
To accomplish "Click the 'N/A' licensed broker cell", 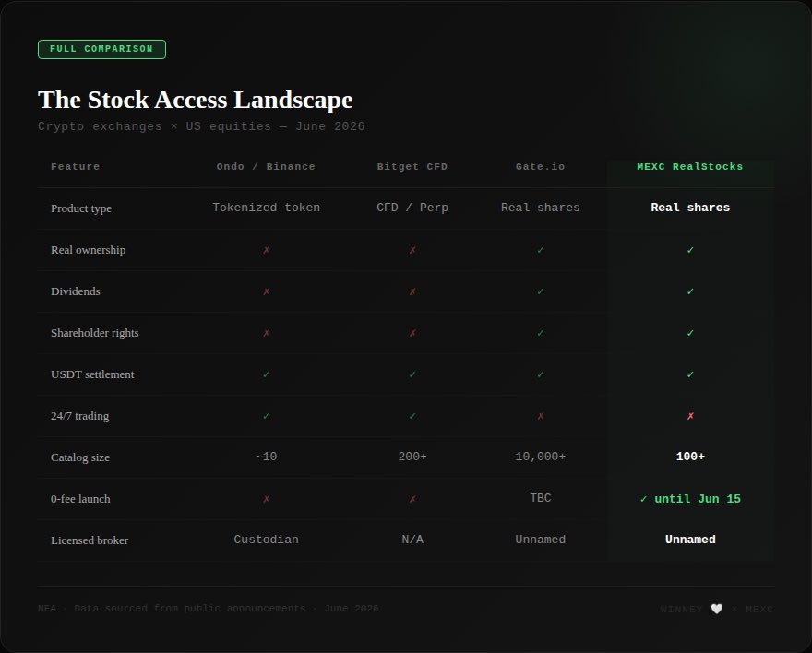I will point(412,540).
